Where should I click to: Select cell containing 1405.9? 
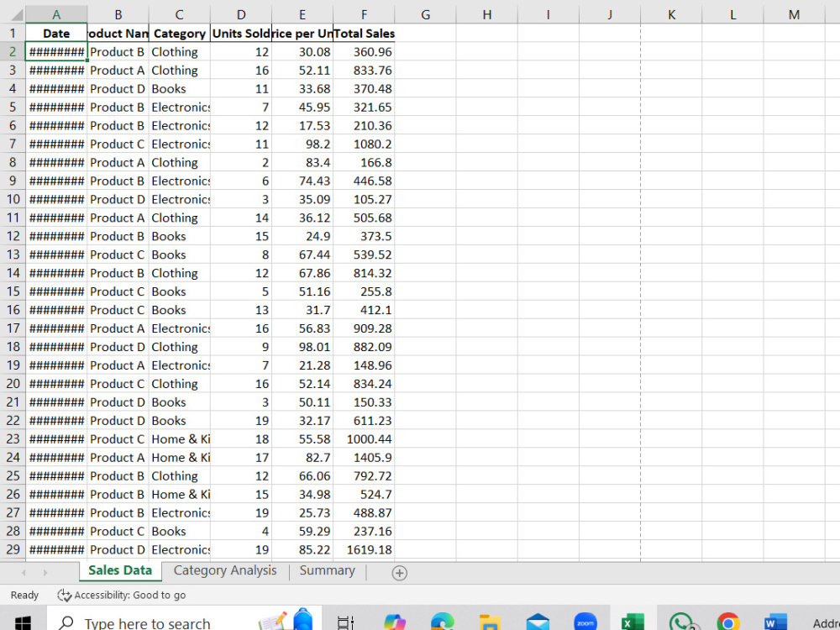pos(364,458)
